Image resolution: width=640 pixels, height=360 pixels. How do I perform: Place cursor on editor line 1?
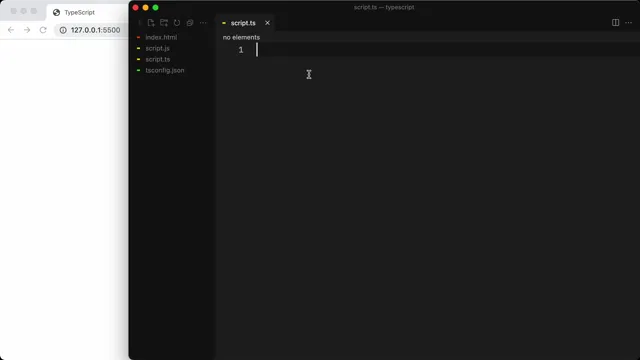tap(447, 50)
